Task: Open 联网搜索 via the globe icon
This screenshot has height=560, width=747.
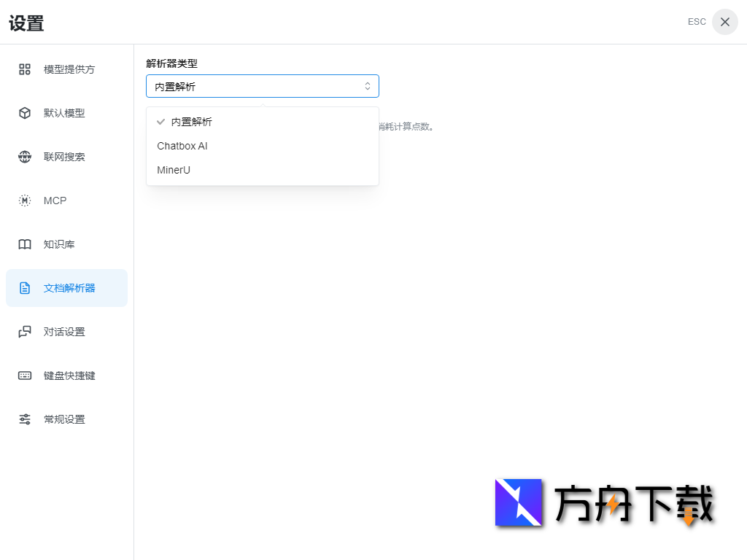Action: (24, 157)
